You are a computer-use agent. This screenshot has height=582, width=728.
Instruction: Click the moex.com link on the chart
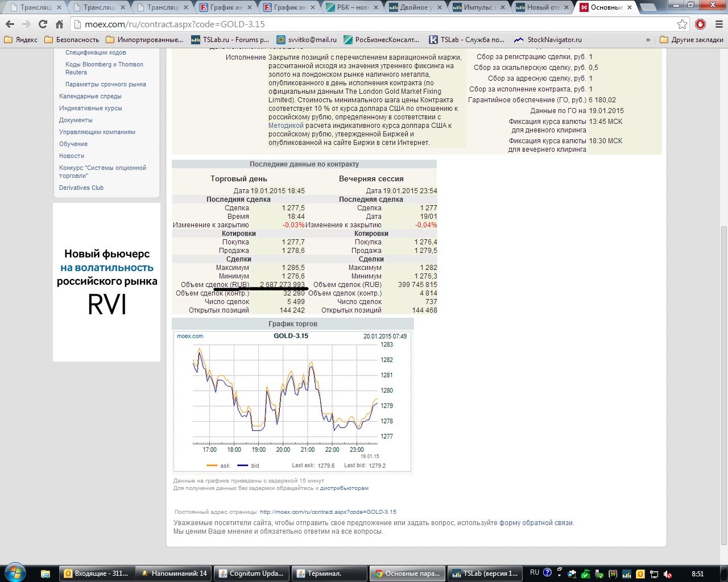pos(190,336)
